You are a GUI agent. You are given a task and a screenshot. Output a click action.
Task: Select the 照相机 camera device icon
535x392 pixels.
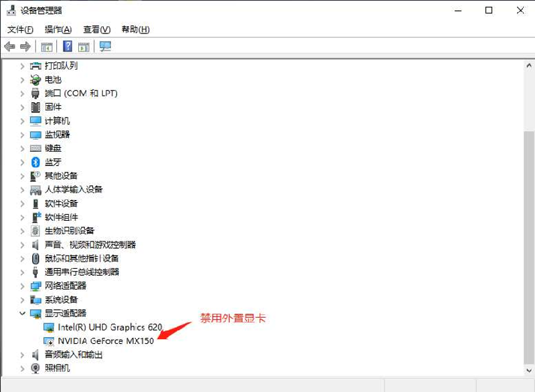[35, 368]
